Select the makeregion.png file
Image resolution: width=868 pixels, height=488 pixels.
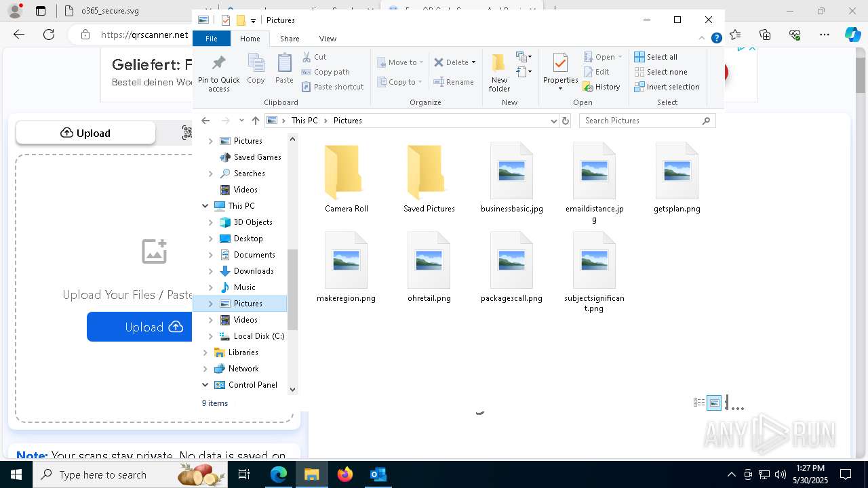pos(346,268)
